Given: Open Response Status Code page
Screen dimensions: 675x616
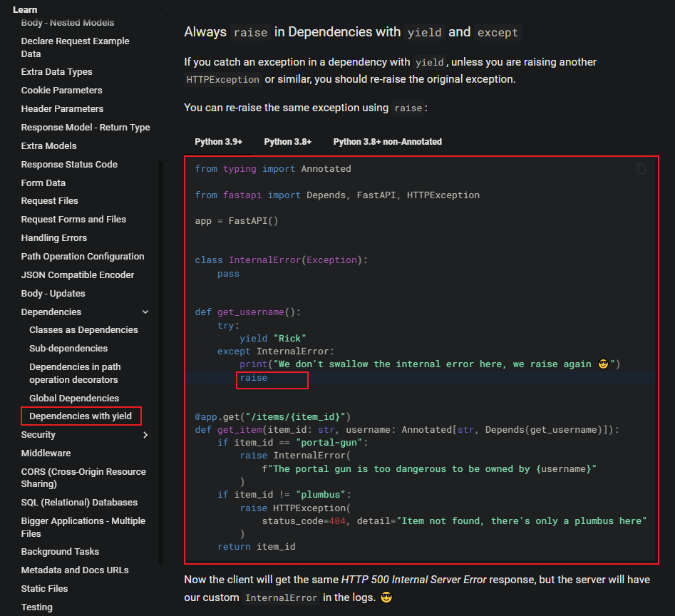Looking at the screenshot, I should 69,165.
